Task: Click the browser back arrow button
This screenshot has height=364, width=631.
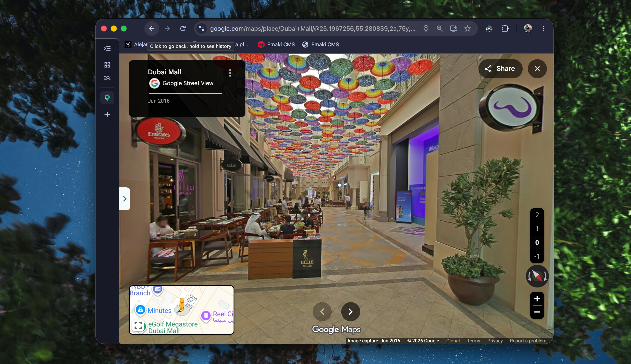Action: click(152, 29)
